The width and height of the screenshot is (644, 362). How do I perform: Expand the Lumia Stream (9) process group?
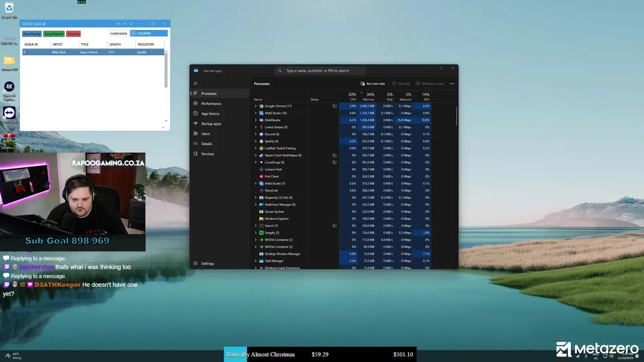[256, 127]
